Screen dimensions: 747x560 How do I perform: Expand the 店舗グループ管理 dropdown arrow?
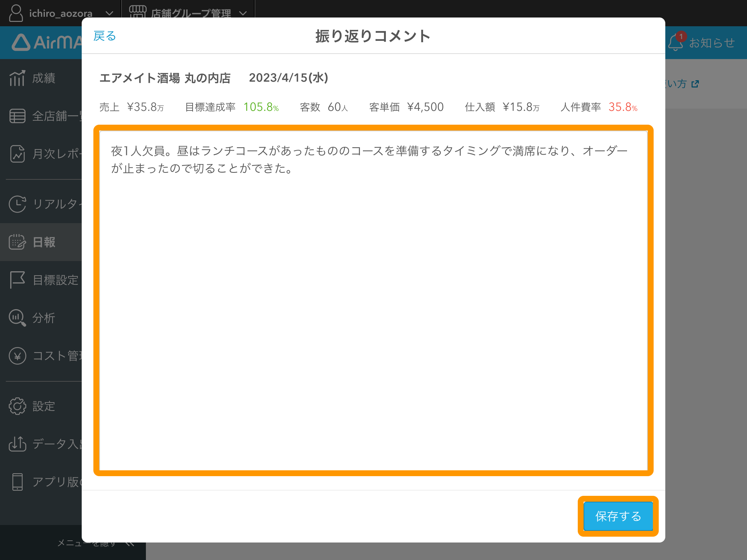[x=243, y=13]
